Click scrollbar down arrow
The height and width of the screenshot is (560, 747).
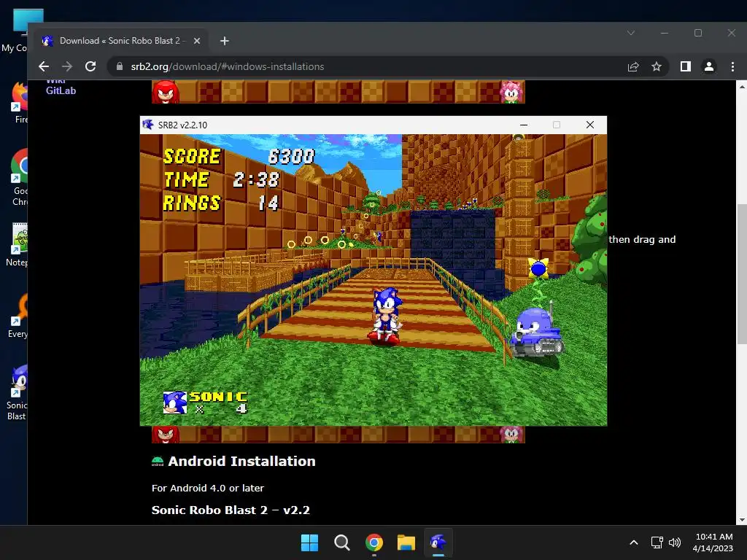[742, 520]
